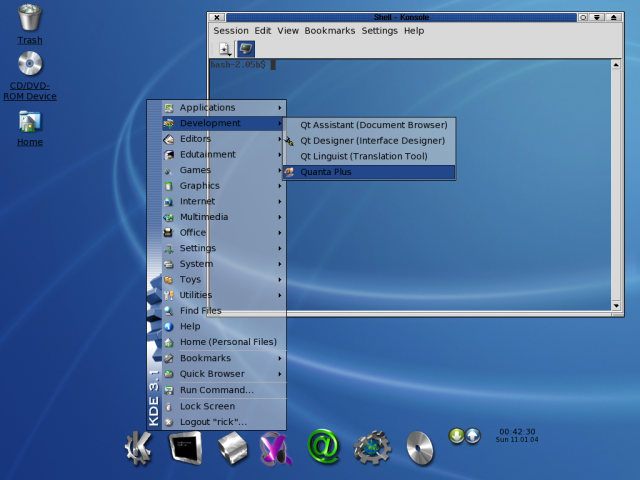Screen dimensions: 640x480
Task: Click the Find Files magnifier icon
Action: [169, 311]
